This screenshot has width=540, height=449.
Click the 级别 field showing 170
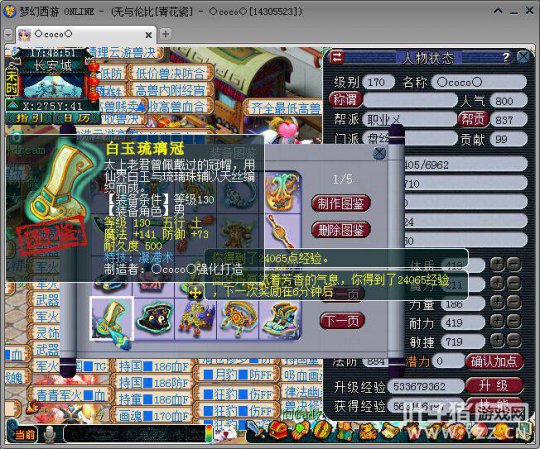pyautogui.click(x=378, y=82)
